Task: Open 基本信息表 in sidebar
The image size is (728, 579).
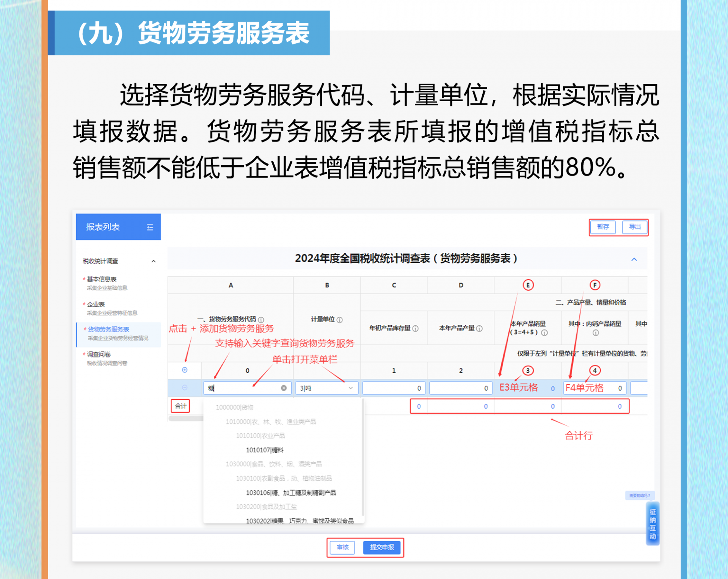Action: pos(102,279)
